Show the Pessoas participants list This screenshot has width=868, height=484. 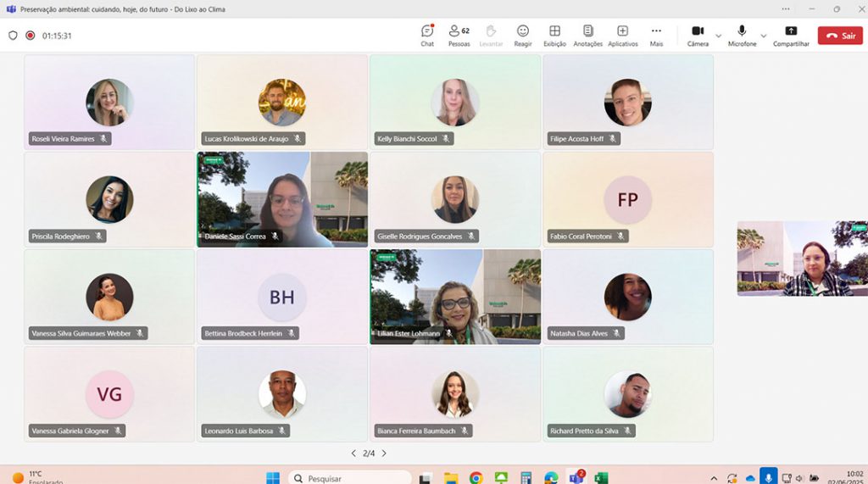click(459, 36)
